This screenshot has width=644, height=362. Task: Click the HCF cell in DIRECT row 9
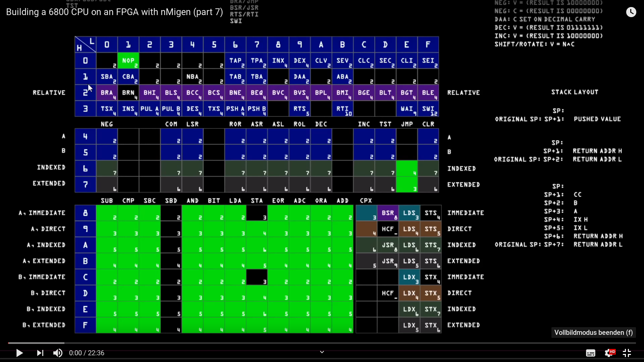tap(388, 229)
